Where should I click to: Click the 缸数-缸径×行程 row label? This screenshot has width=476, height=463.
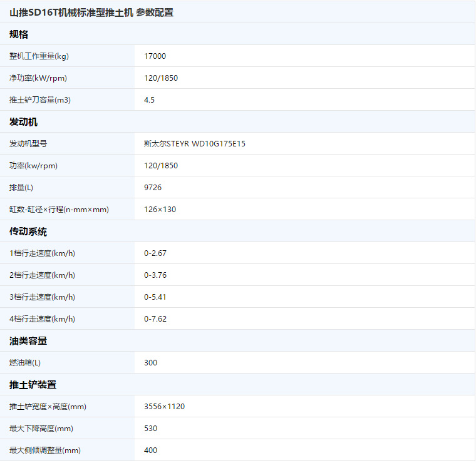pos(59,209)
